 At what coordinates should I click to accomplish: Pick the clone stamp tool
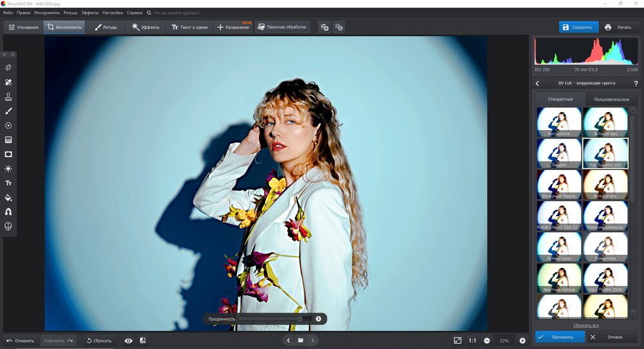point(8,97)
